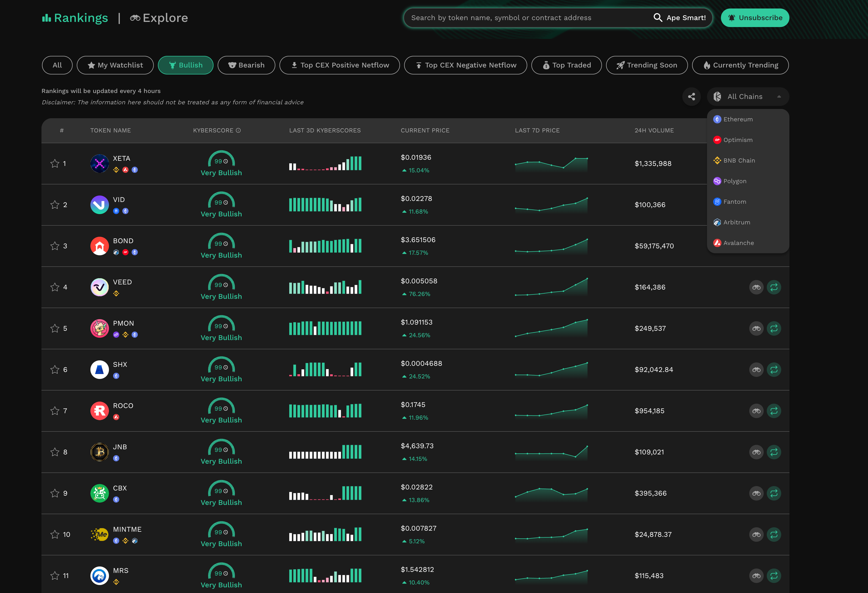Explore CBX with binoculars icon
The height and width of the screenshot is (593, 868).
[756, 493]
